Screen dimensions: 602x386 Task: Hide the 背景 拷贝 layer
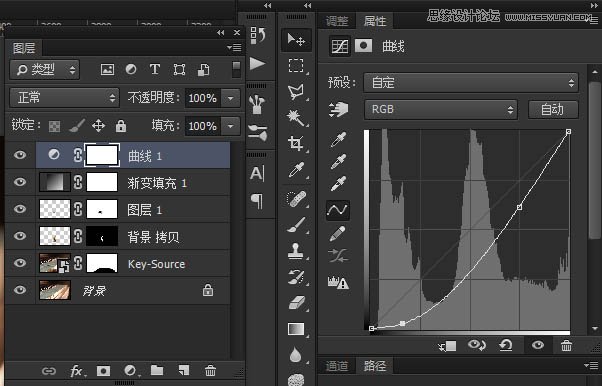(20, 236)
